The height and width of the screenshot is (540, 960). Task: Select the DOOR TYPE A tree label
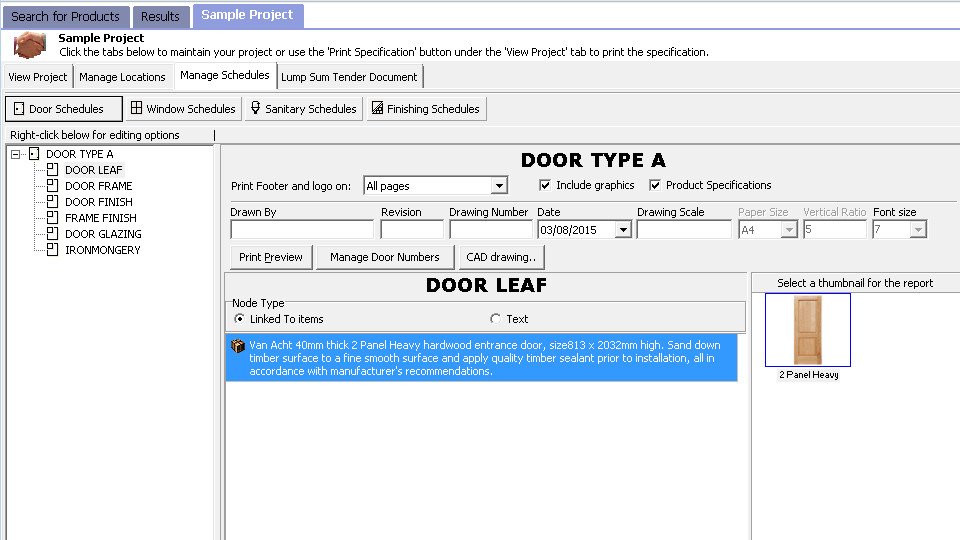click(80, 154)
